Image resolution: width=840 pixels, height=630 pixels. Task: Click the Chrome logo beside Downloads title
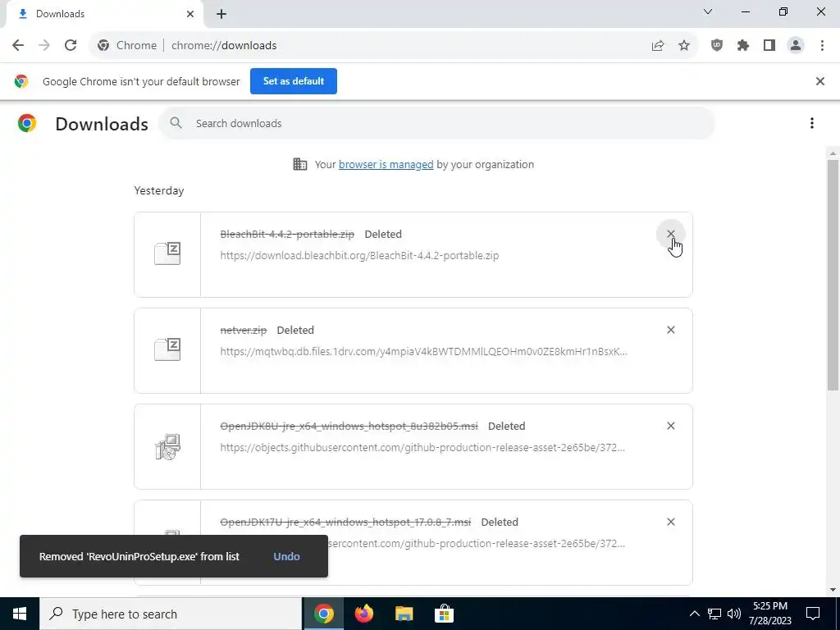point(27,123)
